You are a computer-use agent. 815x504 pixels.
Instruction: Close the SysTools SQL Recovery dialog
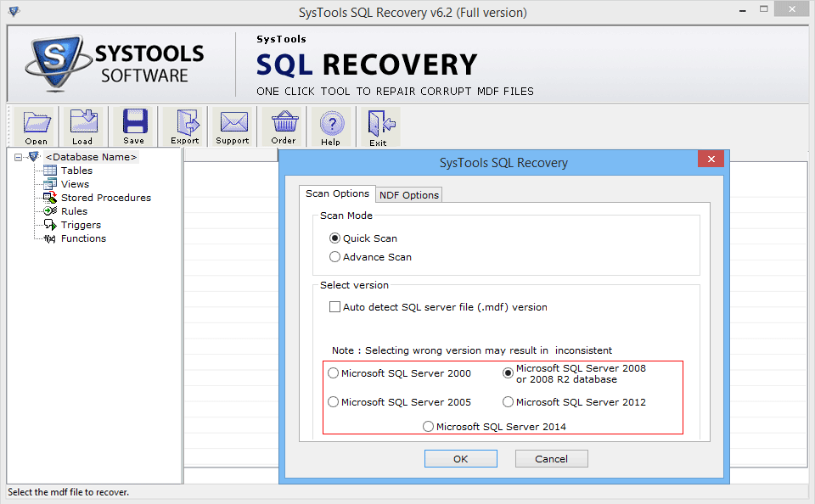711,159
